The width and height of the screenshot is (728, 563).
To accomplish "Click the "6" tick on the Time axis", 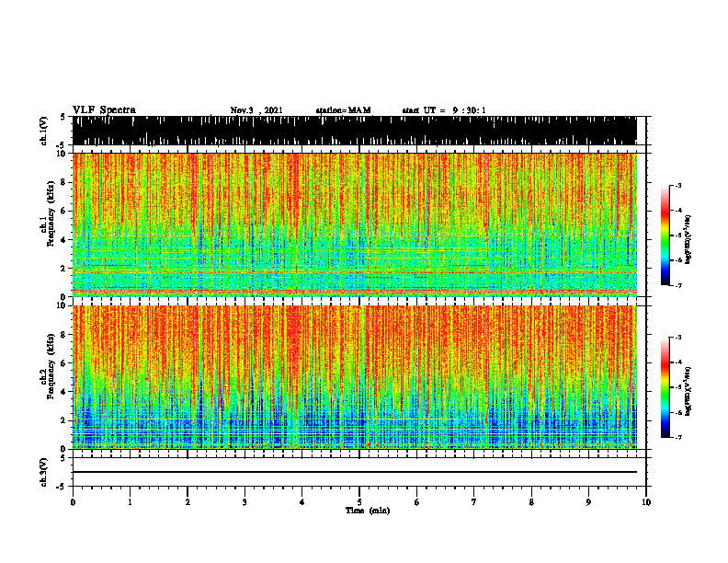I will [417, 502].
